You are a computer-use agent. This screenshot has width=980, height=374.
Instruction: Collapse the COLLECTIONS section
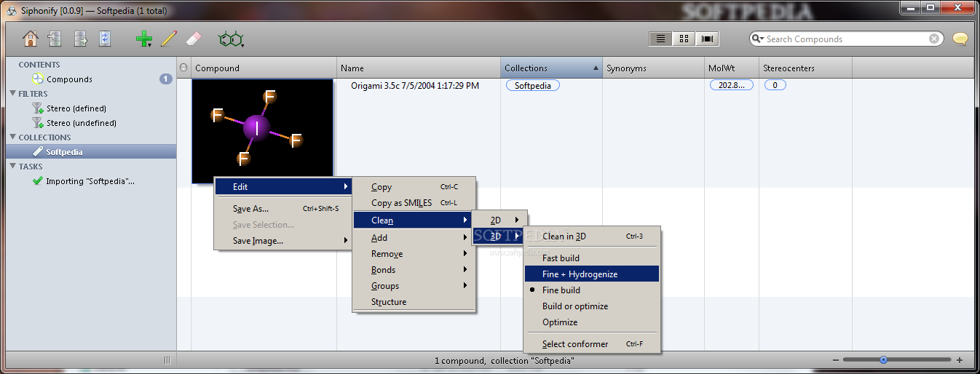[12, 138]
